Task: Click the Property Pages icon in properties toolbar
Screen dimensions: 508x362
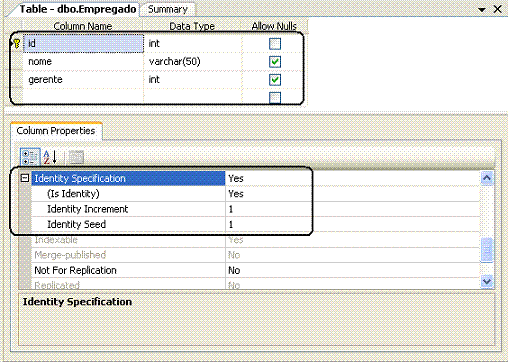Action: 76,157
